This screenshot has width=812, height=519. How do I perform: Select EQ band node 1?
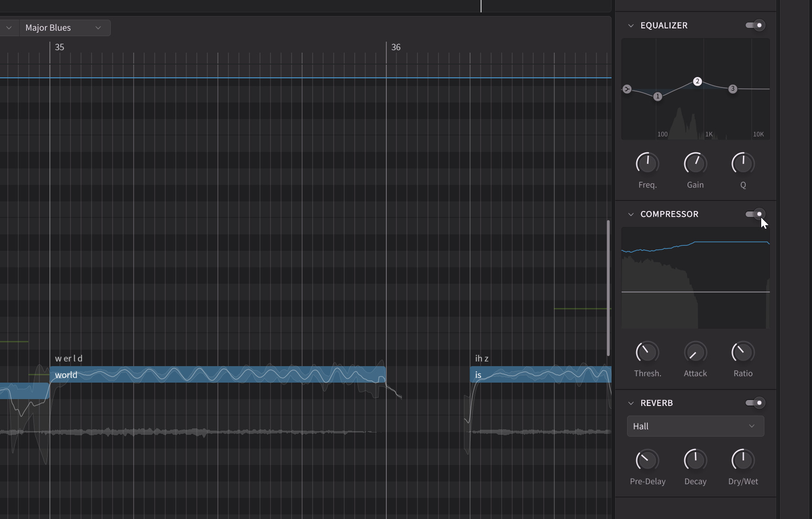click(x=658, y=97)
